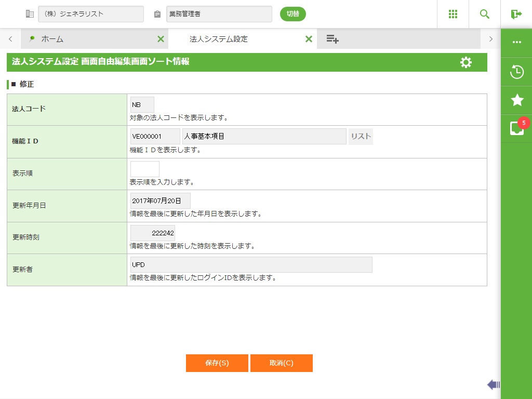Click the 表示順 input field
532x399 pixels.
click(144, 169)
